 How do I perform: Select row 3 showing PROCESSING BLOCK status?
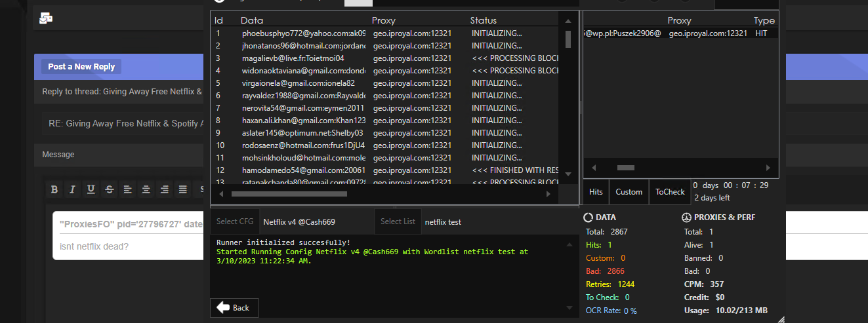click(x=385, y=58)
